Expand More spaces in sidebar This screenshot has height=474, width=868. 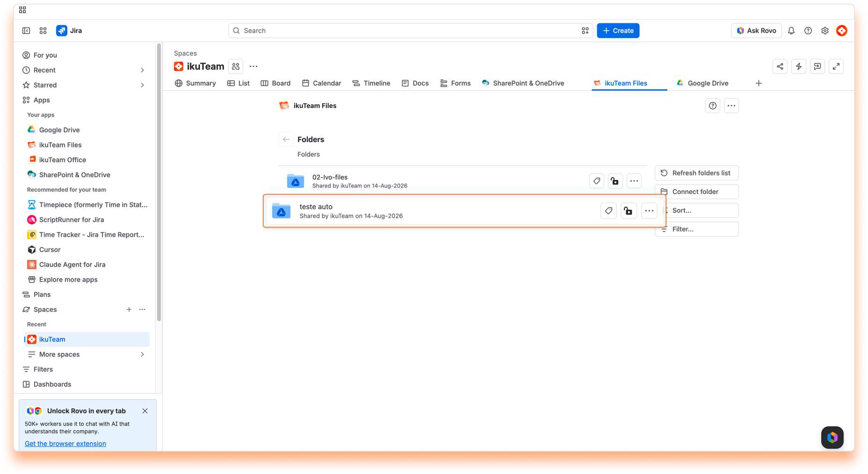point(142,354)
